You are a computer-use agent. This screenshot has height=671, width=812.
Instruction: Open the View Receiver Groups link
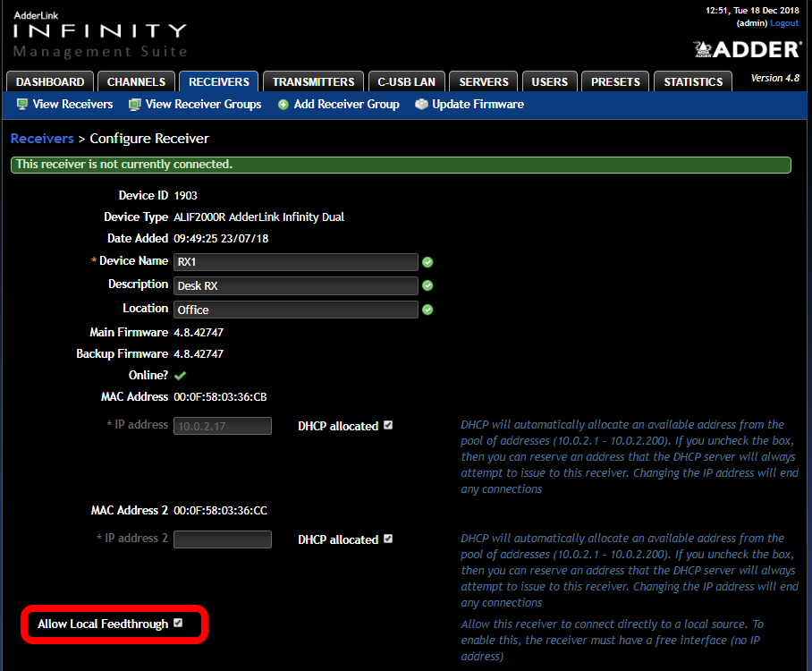tap(203, 104)
